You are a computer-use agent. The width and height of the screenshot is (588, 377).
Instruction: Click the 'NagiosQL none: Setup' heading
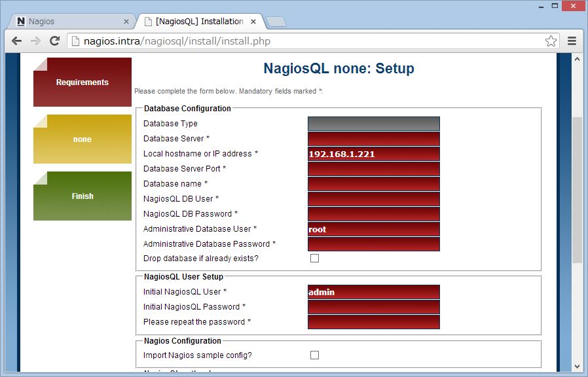[x=339, y=68]
